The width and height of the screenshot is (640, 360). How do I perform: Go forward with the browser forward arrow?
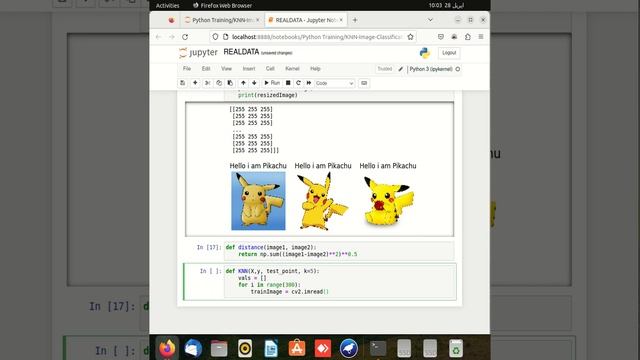point(171,37)
